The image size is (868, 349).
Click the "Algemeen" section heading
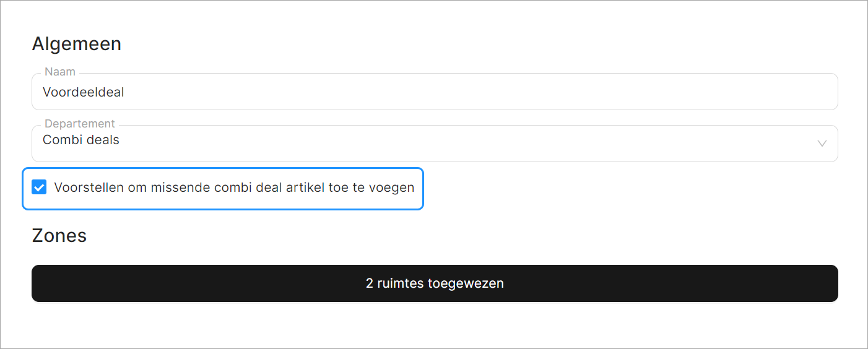[x=77, y=44]
